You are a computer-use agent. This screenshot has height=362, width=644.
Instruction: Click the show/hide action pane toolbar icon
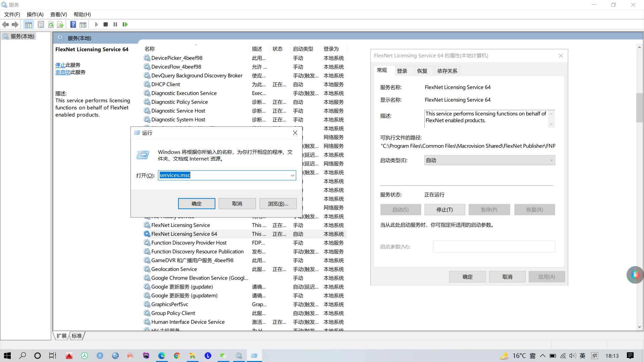click(83, 24)
